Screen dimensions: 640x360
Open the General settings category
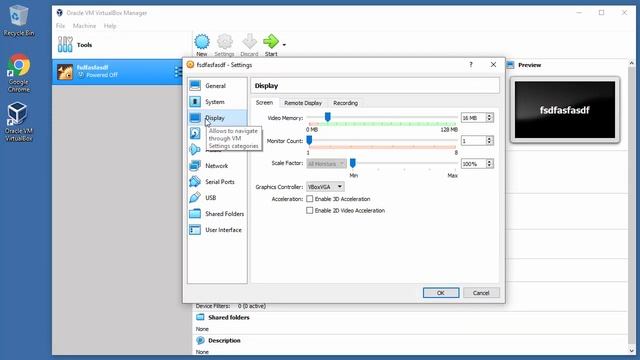click(x=217, y=86)
